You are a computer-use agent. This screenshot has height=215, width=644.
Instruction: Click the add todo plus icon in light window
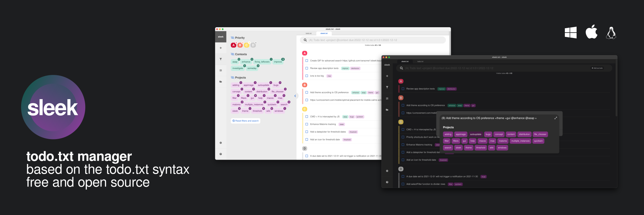tap(221, 48)
